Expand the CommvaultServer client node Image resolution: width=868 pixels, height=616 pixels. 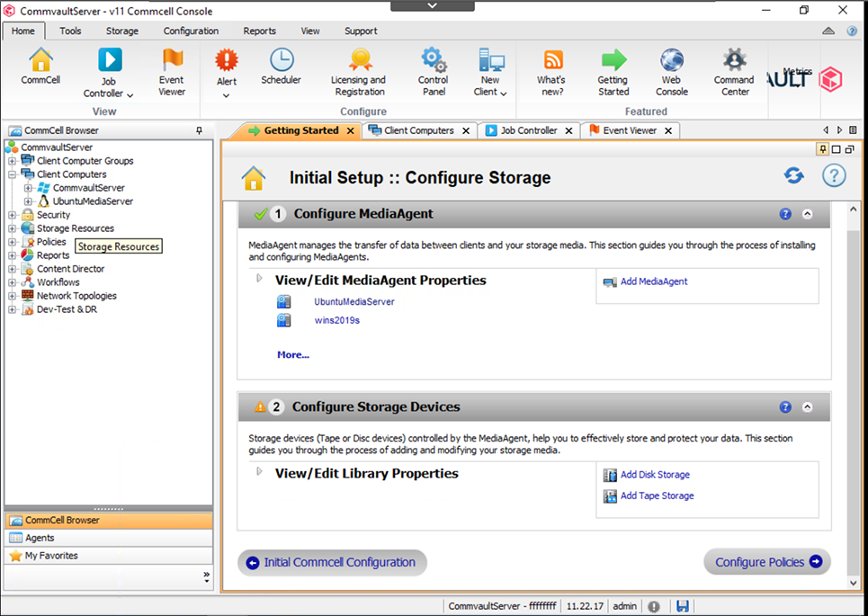point(28,188)
